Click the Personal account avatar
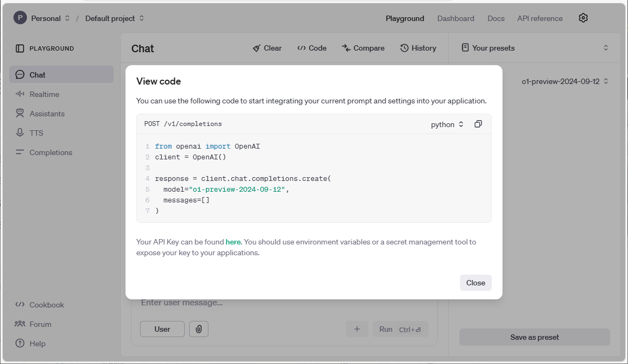 click(20, 18)
